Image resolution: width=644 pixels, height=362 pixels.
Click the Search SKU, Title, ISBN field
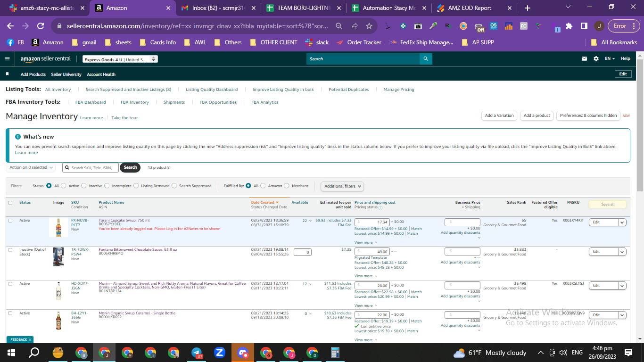[x=91, y=167]
